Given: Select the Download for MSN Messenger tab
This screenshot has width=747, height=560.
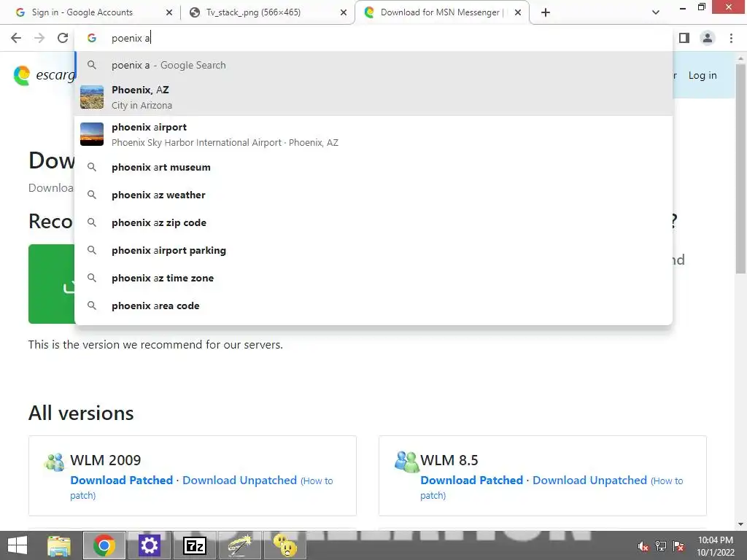Looking at the screenshot, I should coord(441,12).
